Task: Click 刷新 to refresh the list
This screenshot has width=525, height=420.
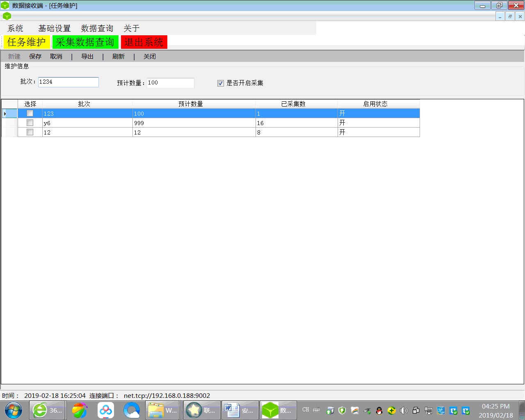Action: [118, 57]
